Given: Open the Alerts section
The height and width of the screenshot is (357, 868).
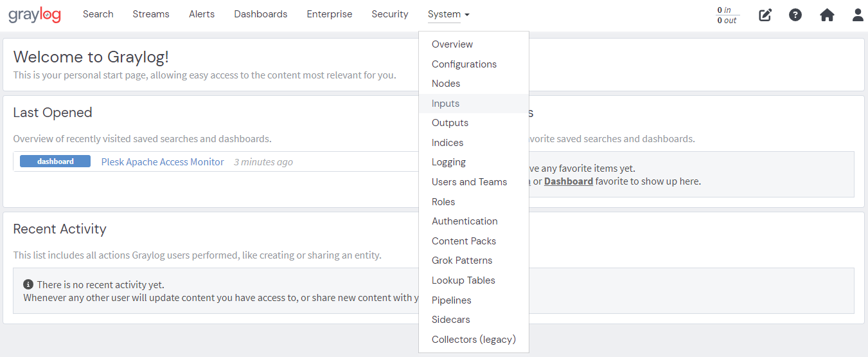Looking at the screenshot, I should coord(202,14).
